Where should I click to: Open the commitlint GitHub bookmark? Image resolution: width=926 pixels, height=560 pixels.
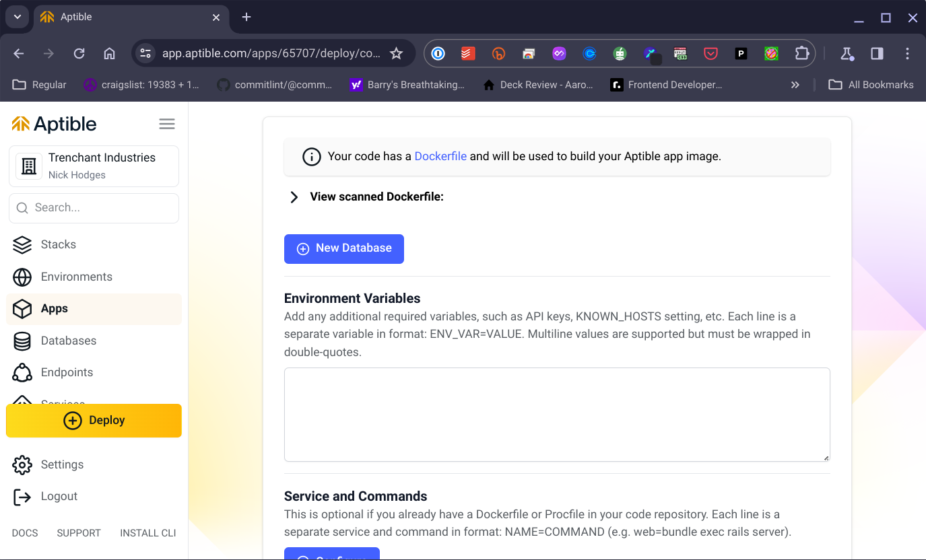point(275,85)
